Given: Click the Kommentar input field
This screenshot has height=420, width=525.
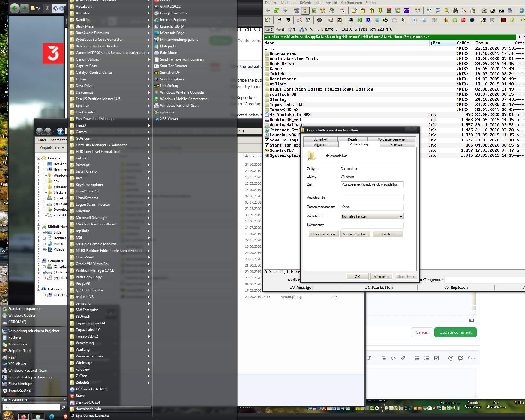Looking at the screenshot, I should [372, 225].
